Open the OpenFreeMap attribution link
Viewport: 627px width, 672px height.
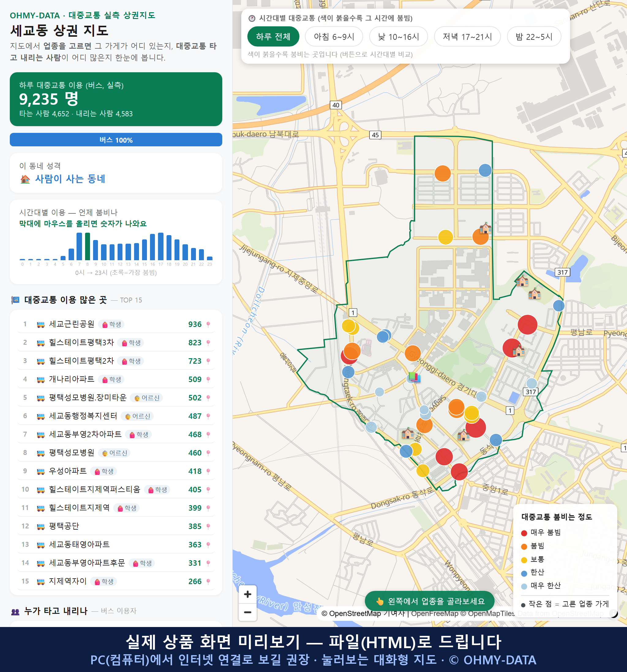[434, 614]
